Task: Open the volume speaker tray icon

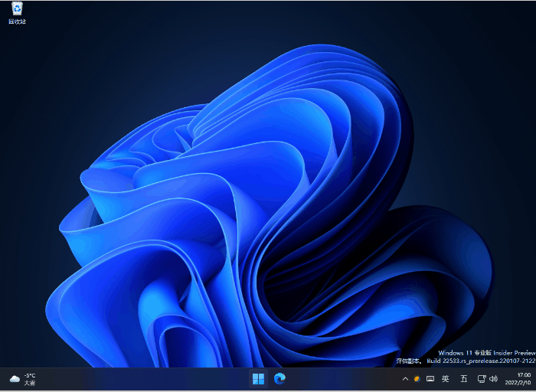Action: [493, 379]
